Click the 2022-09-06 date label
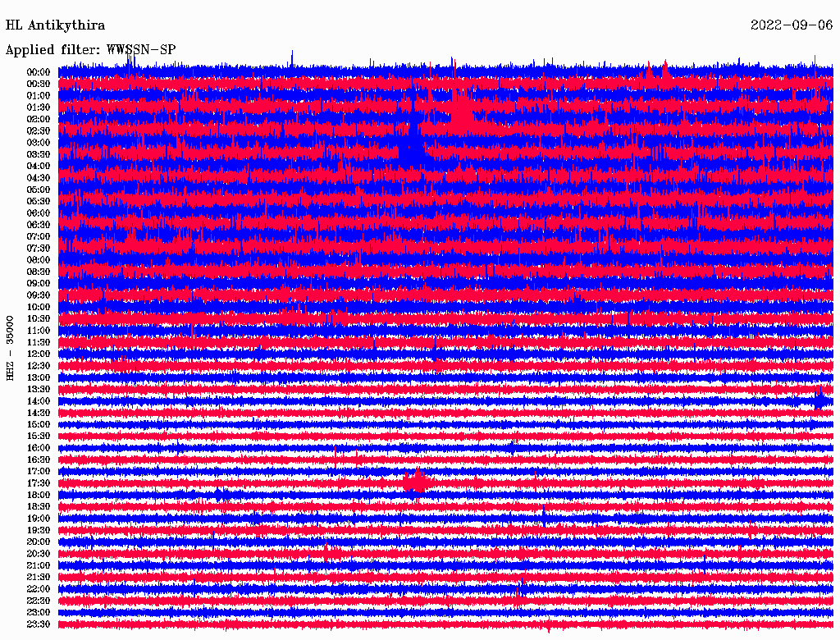Viewport: 840px width, 640px height. pos(791,25)
